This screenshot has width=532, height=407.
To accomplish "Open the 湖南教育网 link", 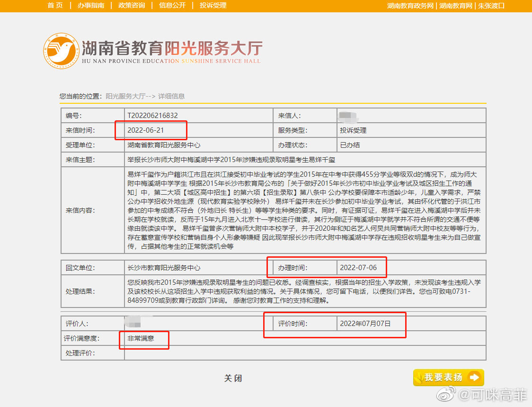I will pos(456,6).
